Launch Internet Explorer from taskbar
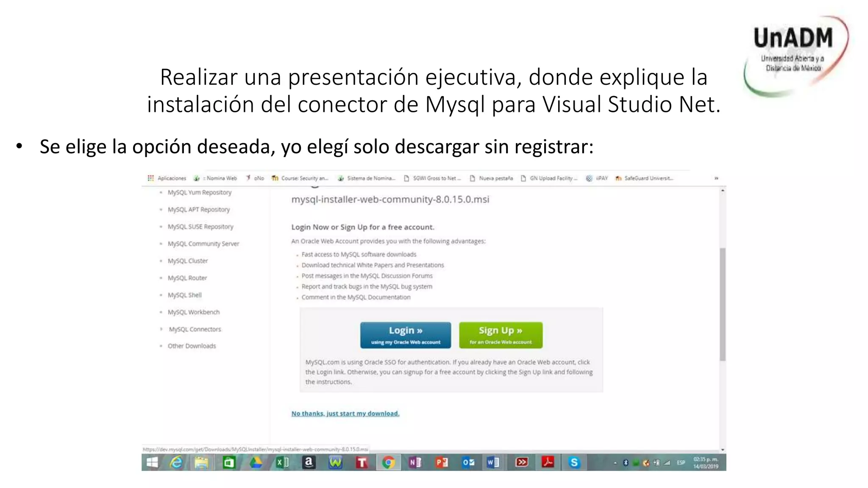The width and height of the screenshot is (868, 488). click(x=176, y=463)
